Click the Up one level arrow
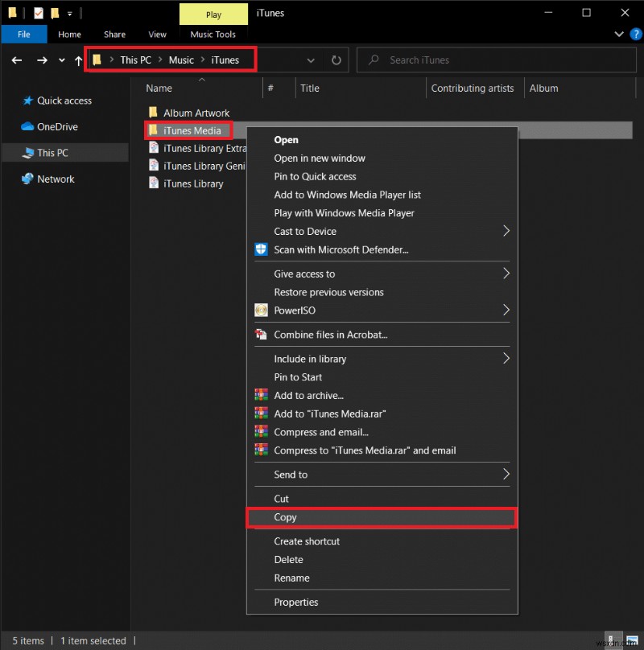Viewport: 644px width, 650px height. (78, 60)
